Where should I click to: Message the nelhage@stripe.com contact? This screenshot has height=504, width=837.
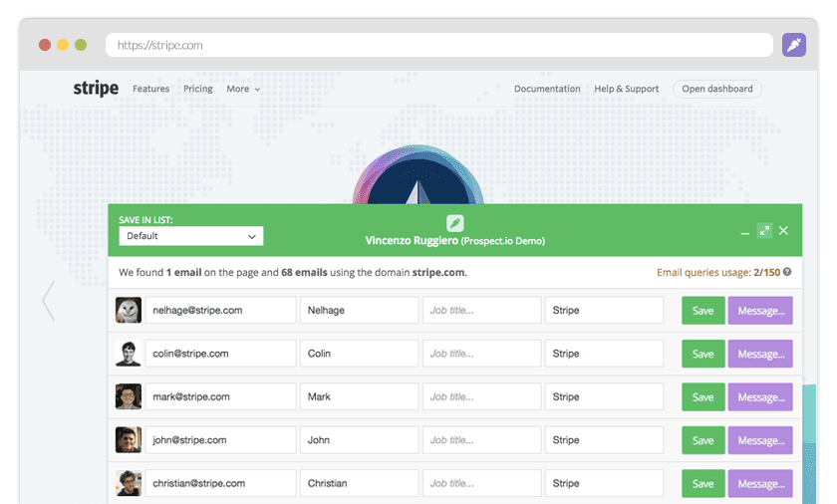coord(760,311)
